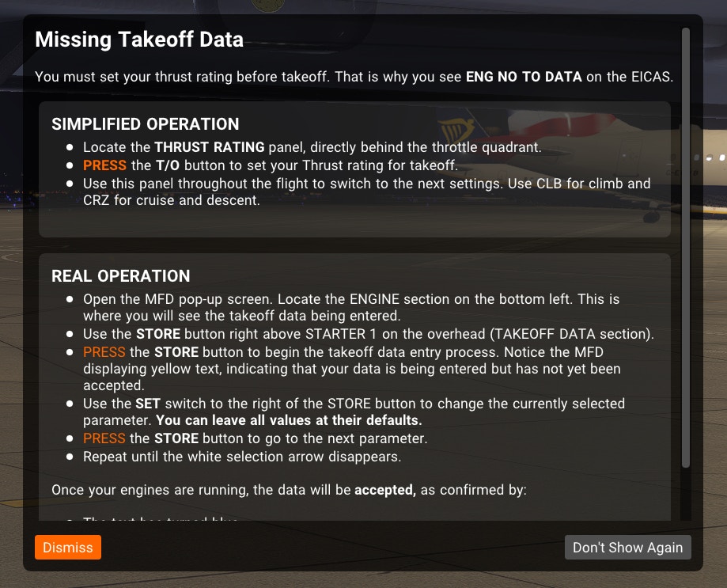Click the bold word accepted
The width and height of the screenshot is (727, 588).
pos(385,490)
